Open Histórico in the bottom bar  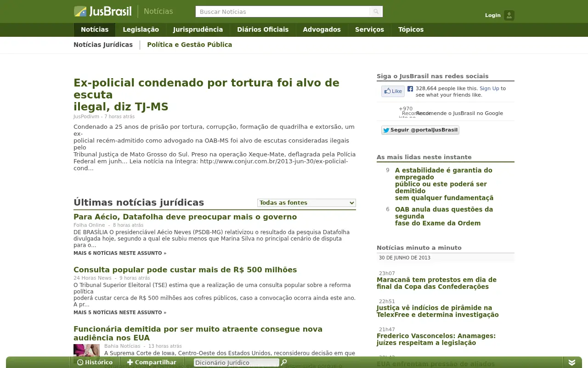click(95, 362)
